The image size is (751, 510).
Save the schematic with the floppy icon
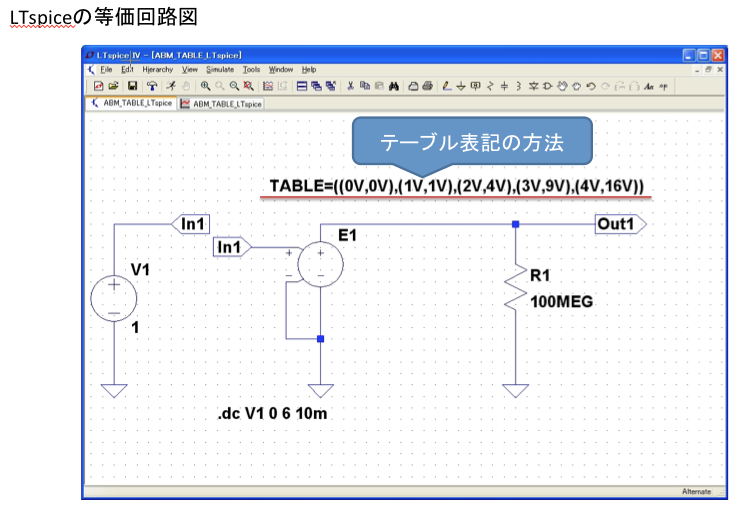click(x=133, y=86)
